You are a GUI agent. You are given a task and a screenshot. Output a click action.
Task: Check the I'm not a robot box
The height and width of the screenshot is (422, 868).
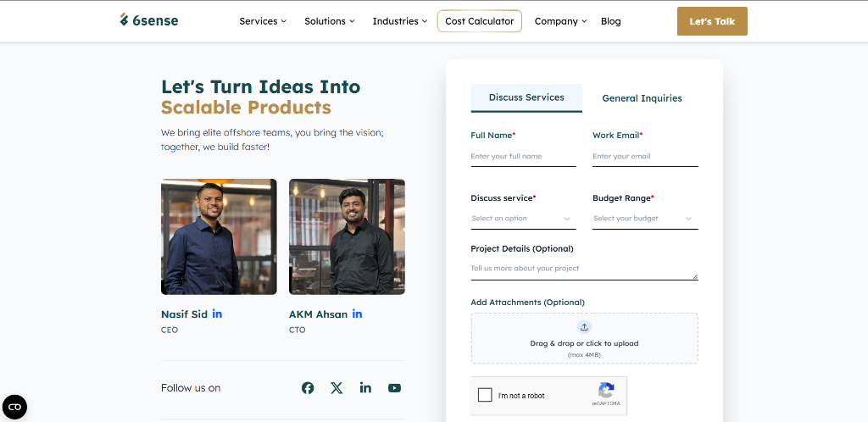click(485, 395)
